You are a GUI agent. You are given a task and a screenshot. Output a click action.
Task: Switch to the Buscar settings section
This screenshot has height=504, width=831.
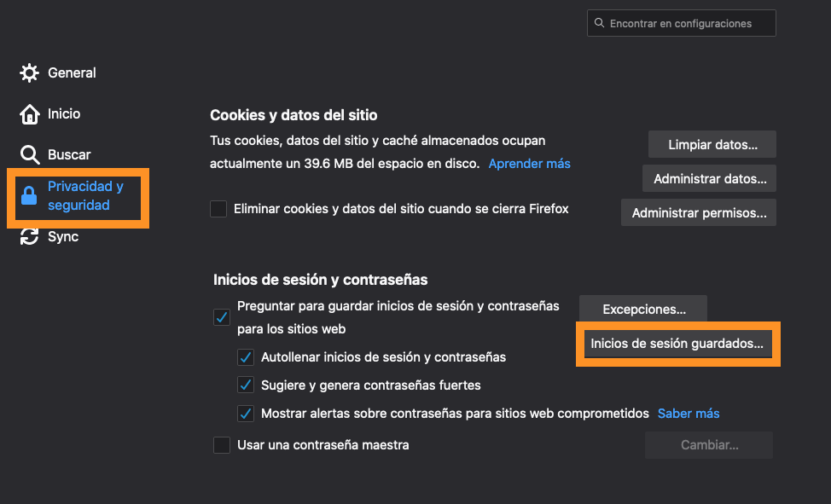[69, 155]
